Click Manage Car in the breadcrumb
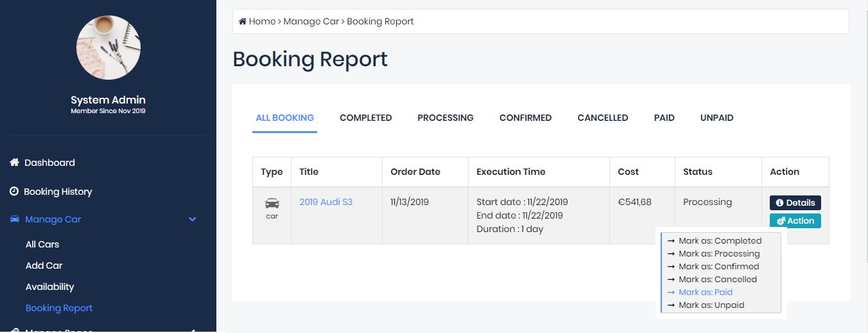 (311, 22)
